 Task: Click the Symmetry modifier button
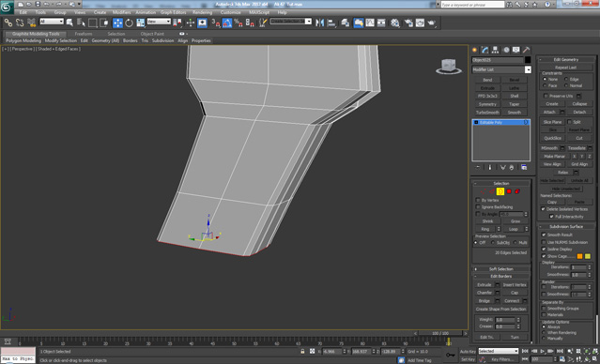point(487,104)
